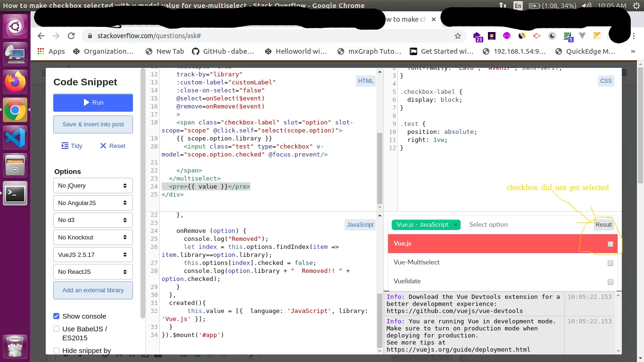Go back using the browser back arrow
The image size is (644, 362).
[x=41, y=36]
